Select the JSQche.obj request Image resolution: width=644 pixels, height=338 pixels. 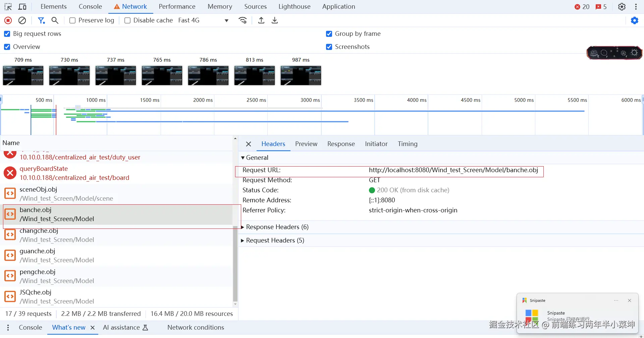[116, 297]
